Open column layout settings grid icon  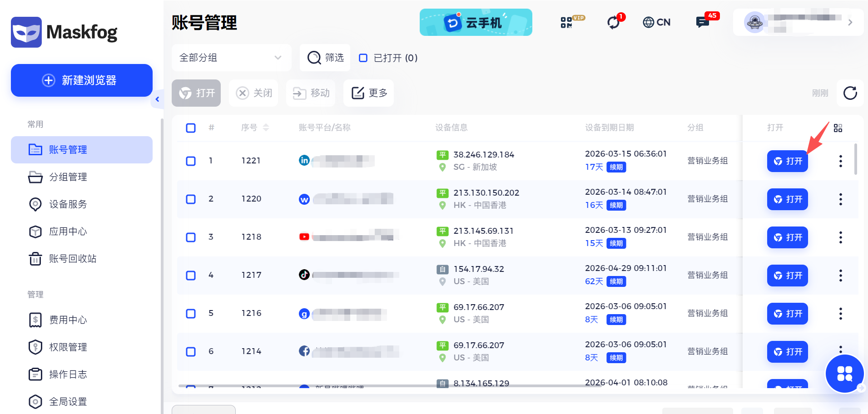point(838,128)
